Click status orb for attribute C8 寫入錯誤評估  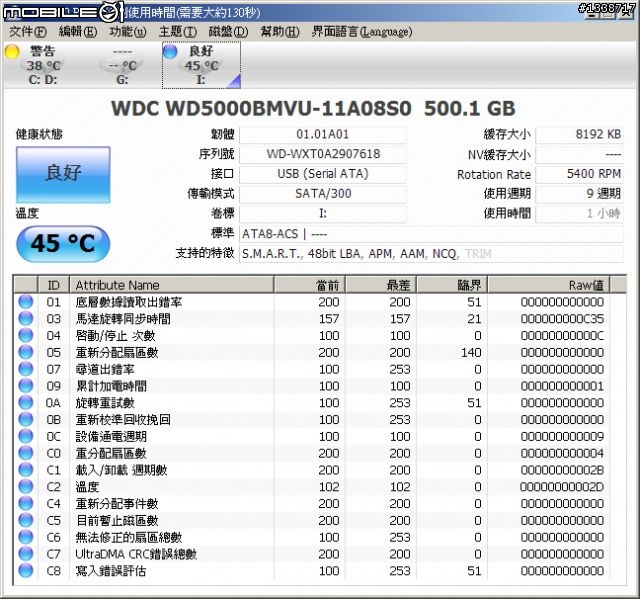pyautogui.click(x=25, y=571)
